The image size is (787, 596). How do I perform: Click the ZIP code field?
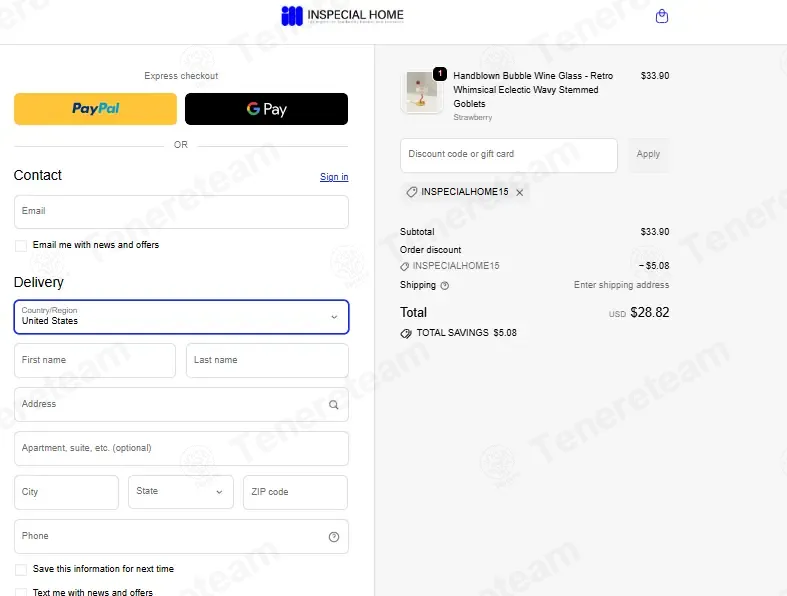(296, 492)
